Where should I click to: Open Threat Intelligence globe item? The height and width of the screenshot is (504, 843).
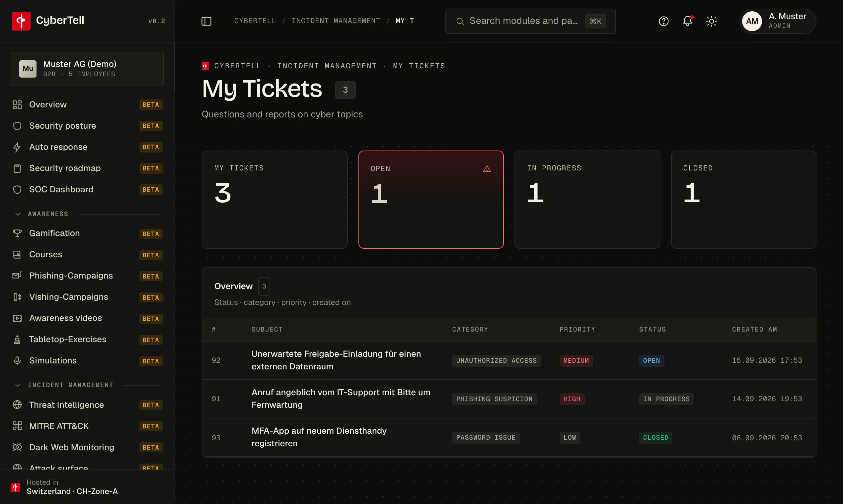[87, 405]
